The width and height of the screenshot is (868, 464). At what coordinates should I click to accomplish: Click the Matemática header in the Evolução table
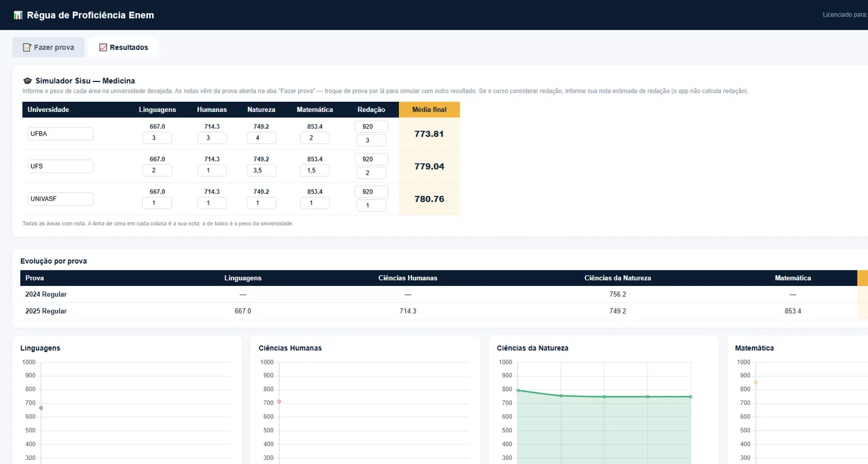793,278
